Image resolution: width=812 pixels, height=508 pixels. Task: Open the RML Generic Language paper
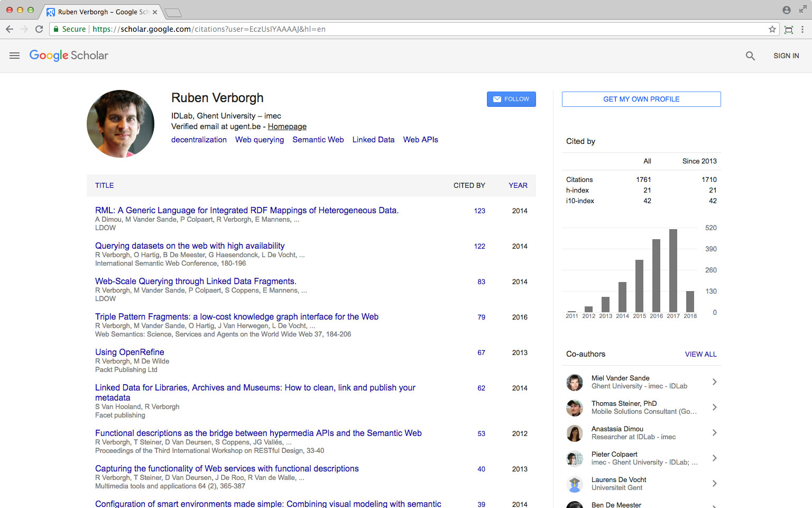247,211
